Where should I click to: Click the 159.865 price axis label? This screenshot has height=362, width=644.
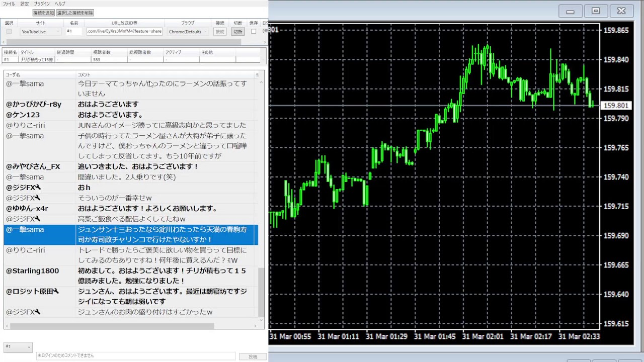pyautogui.click(x=616, y=30)
